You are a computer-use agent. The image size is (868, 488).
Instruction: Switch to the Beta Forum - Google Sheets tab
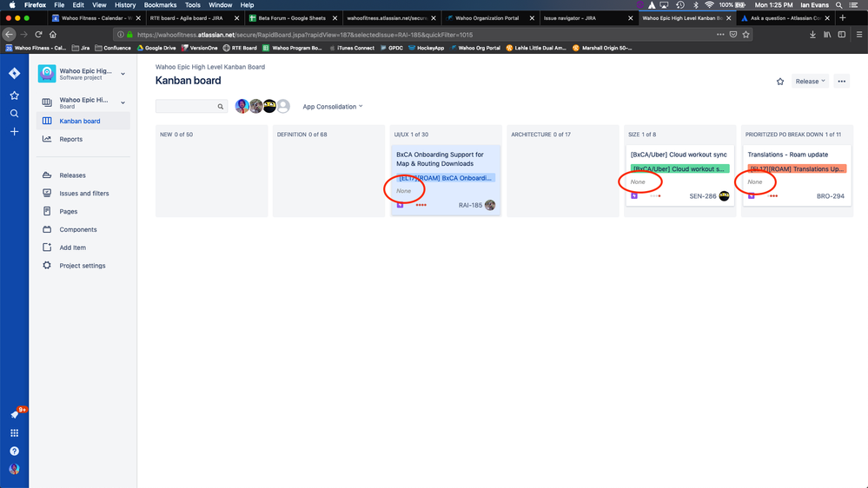click(x=292, y=17)
